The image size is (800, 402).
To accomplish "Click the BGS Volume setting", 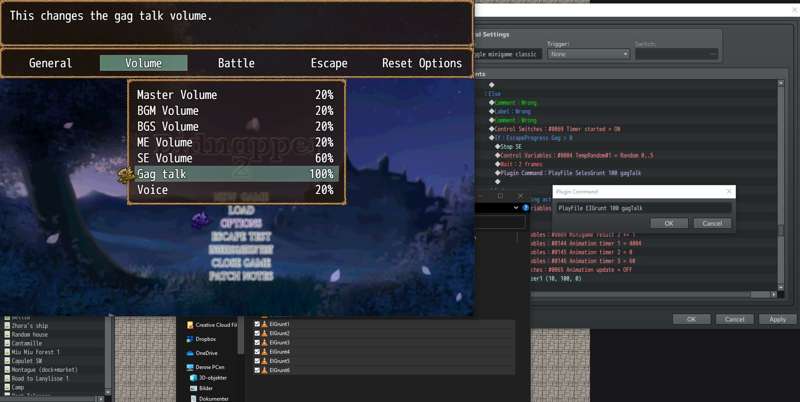I will 235,127.
